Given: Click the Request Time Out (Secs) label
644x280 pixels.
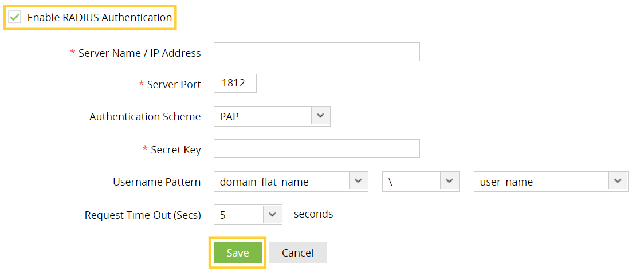Looking at the screenshot, I should point(143,215).
